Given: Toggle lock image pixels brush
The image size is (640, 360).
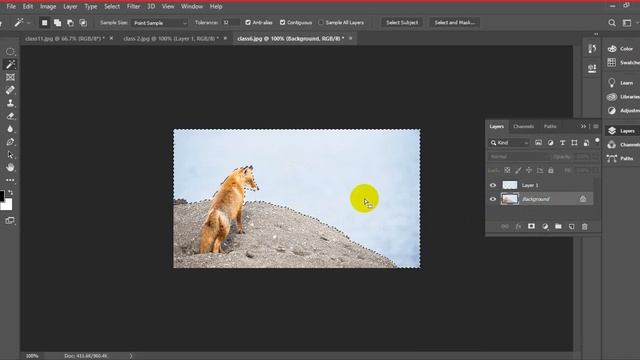Looking at the screenshot, I should point(518,170).
